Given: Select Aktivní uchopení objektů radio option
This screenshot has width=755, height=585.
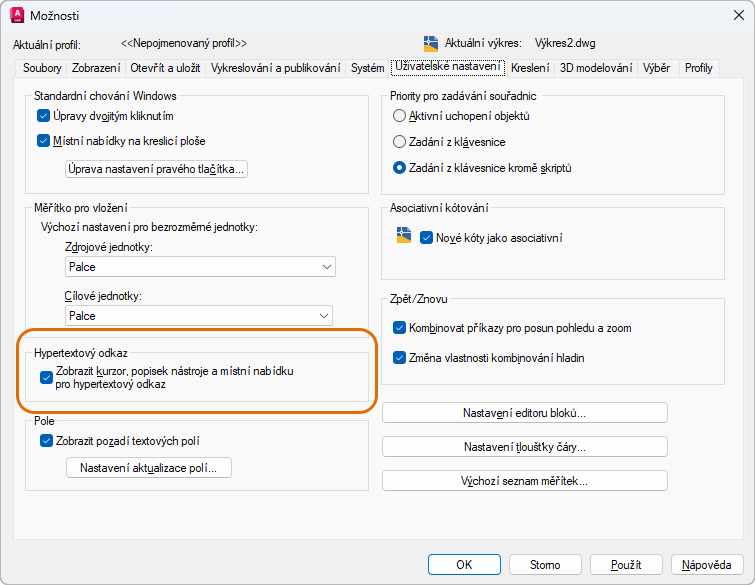Looking at the screenshot, I should 400,116.
